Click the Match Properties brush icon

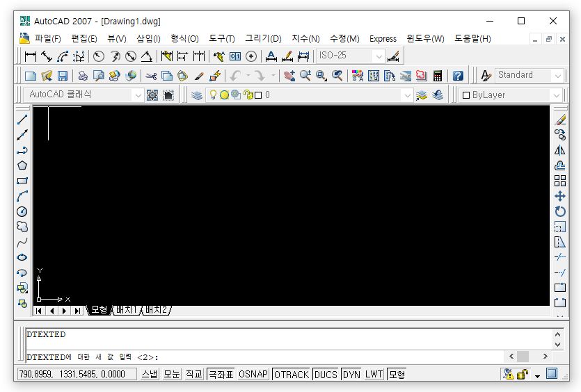(x=199, y=76)
